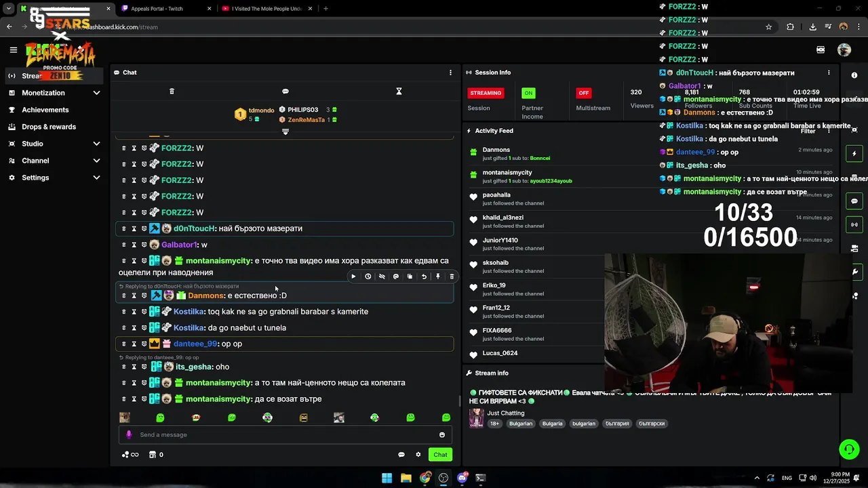Click purple microphone icon in message box
The height and width of the screenshot is (488, 868).
point(129,435)
